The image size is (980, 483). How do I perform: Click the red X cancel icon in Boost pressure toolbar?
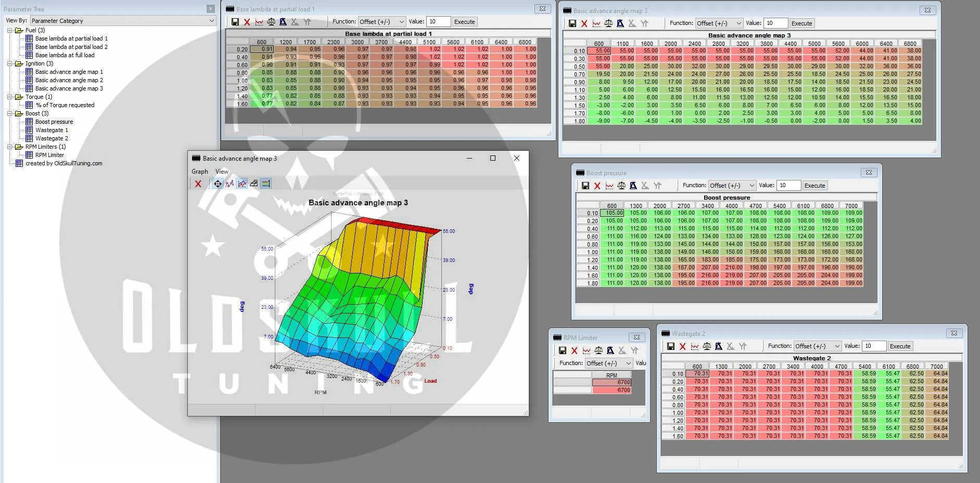pos(597,186)
